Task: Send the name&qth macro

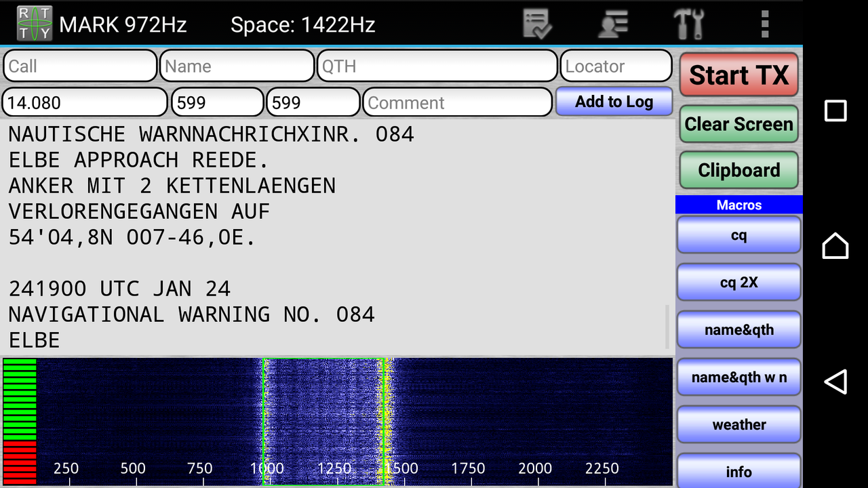Action: pos(739,330)
